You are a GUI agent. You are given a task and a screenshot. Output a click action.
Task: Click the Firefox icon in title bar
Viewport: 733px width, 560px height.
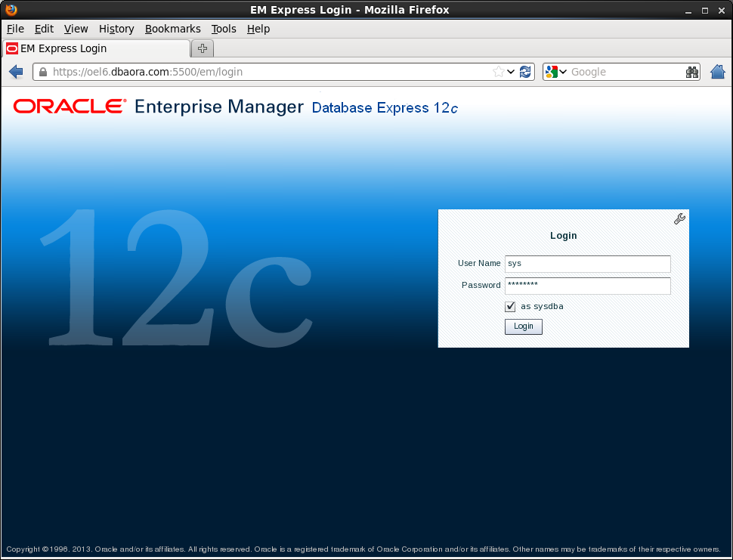pyautogui.click(x=11, y=9)
